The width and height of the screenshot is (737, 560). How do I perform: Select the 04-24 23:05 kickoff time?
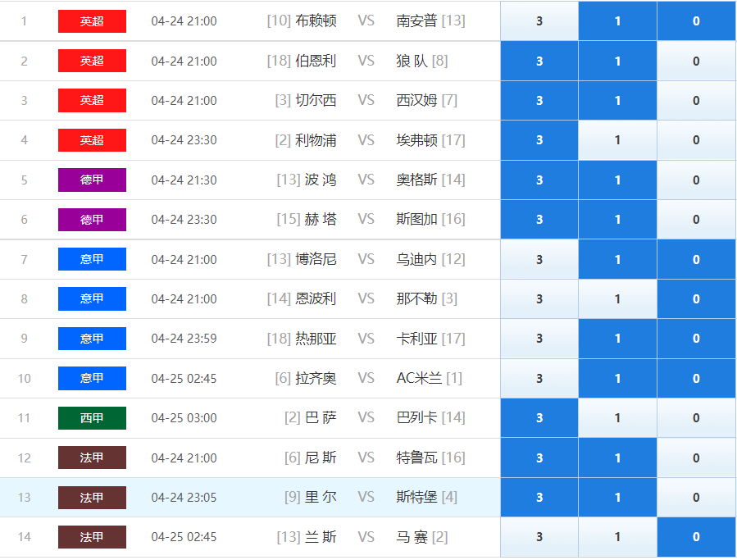tap(184, 498)
